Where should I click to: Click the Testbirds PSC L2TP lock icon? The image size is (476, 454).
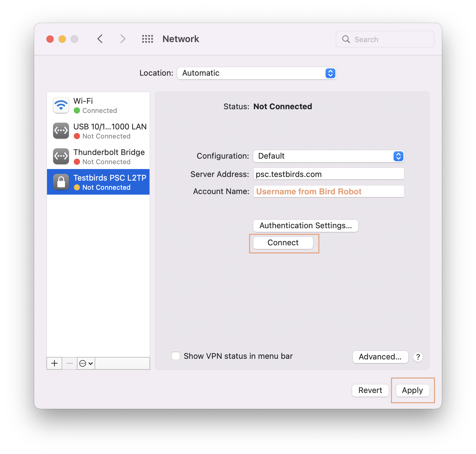pyautogui.click(x=61, y=182)
